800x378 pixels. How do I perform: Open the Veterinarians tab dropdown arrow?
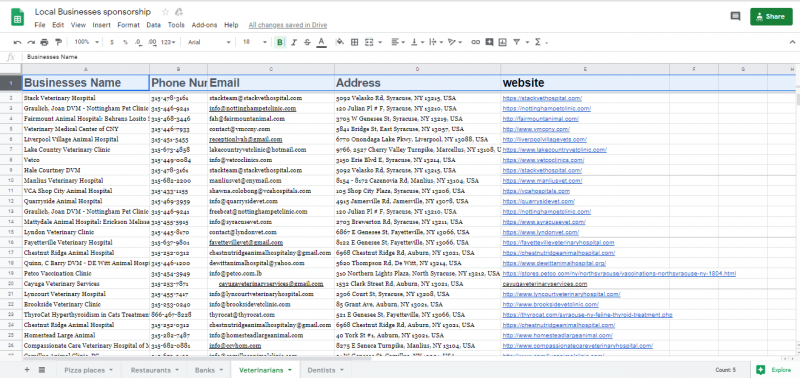click(290, 370)
